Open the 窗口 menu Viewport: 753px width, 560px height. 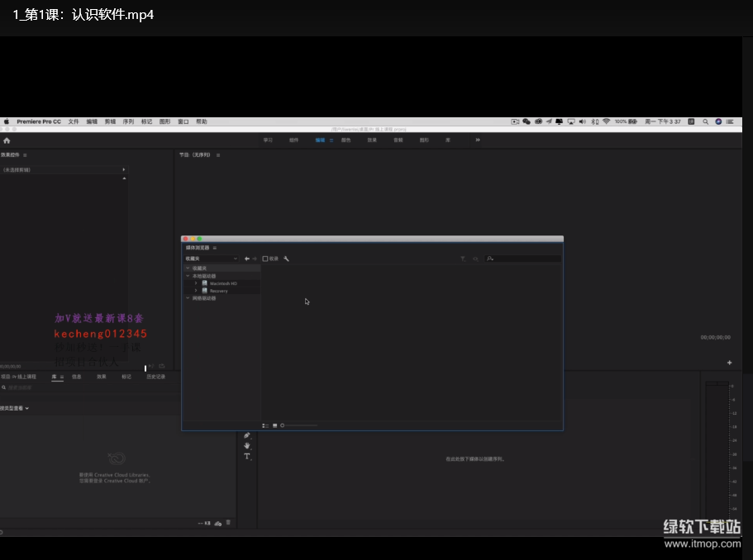click(x=183, y=122)
